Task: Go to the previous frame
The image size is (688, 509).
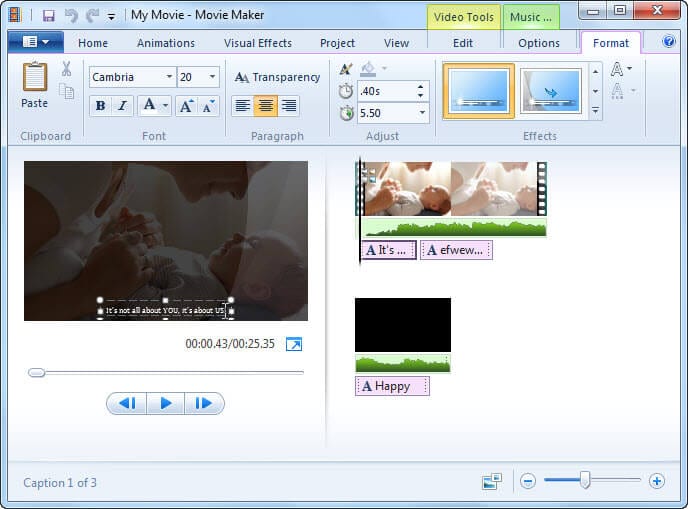Action: click(127, 403)
